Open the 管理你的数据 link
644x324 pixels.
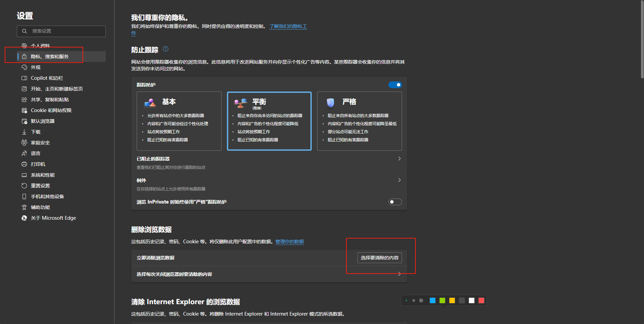290,242
